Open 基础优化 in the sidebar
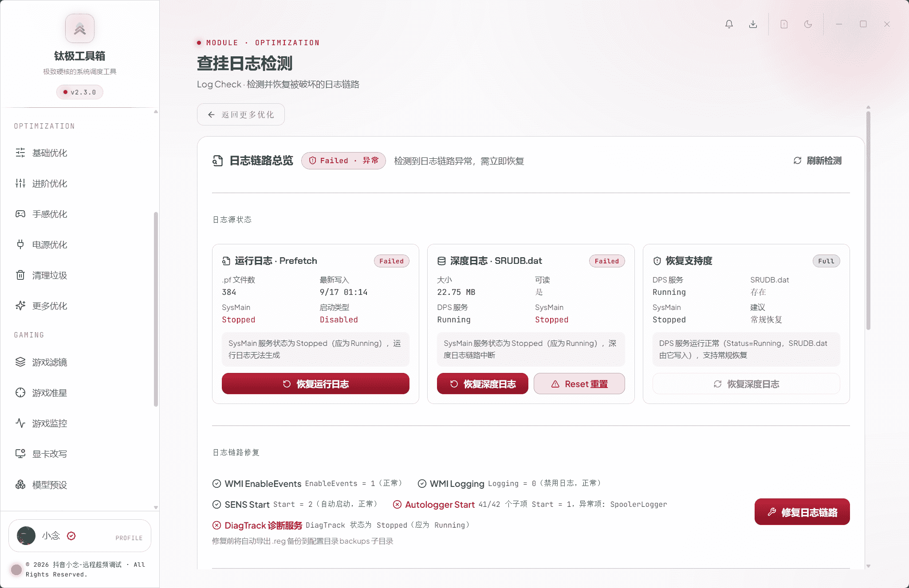The height and width of the screenshot is (588, 909). pyautogui.click(x=80, y=153)
